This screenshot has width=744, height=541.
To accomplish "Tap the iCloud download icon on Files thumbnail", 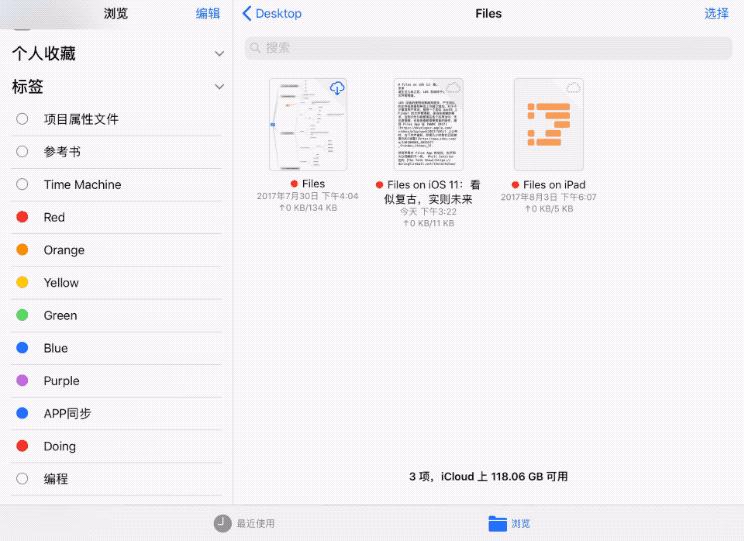I will click(x=337, y=88).
